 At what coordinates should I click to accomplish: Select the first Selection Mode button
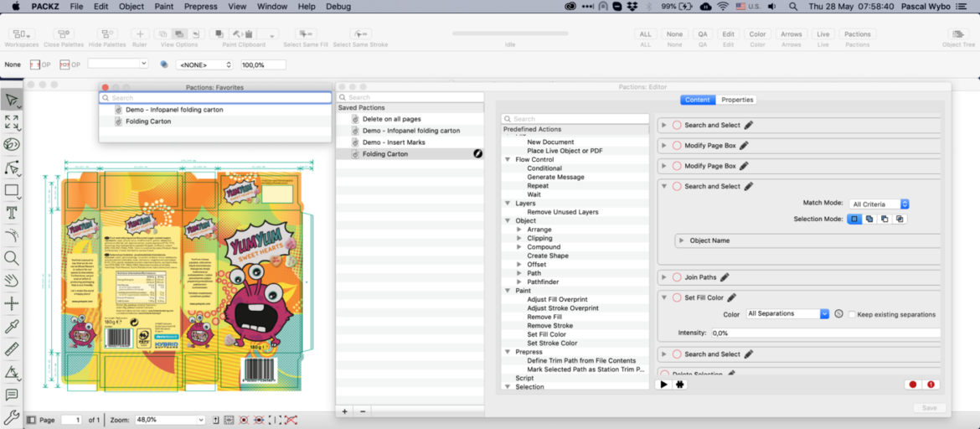[x=854, y=219]
